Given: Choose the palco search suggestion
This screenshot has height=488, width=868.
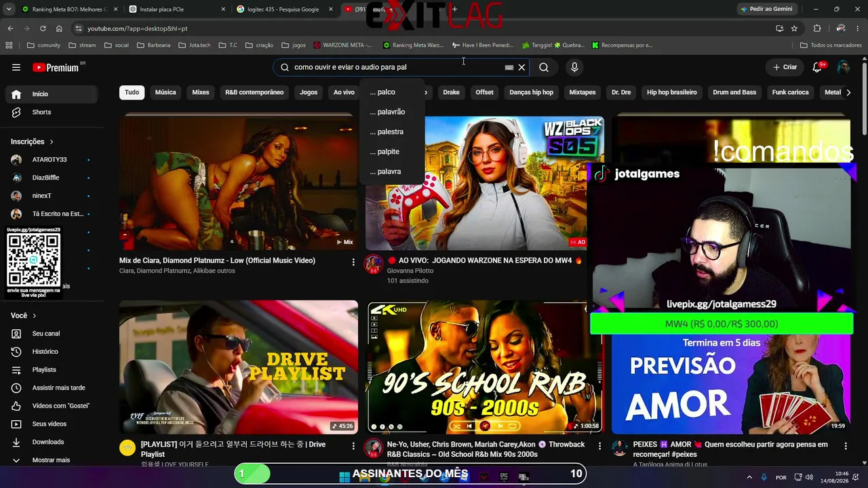Looking at the screenshot, I should click(x=393, y=92).
